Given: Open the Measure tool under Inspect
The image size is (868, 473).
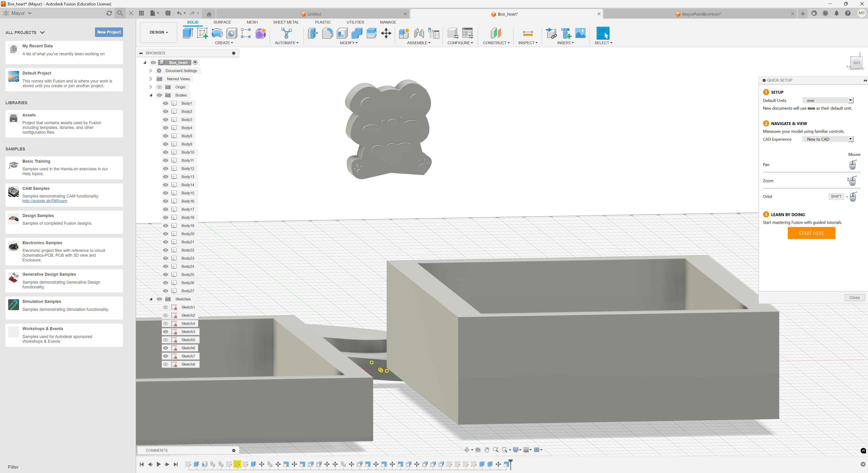Looking at the screenshot, I should (527, 33).
